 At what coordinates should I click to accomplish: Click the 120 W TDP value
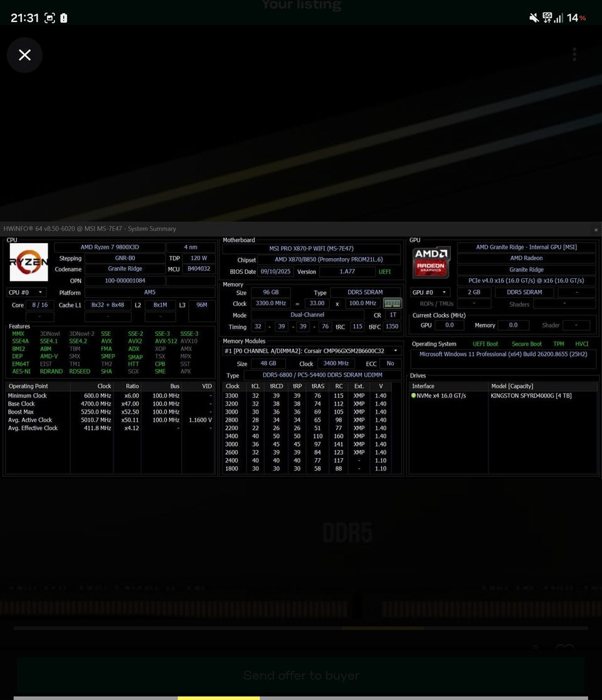199,258
